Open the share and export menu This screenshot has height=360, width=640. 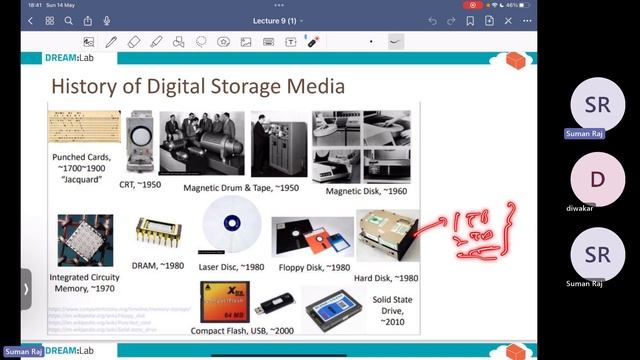(88, 21)
